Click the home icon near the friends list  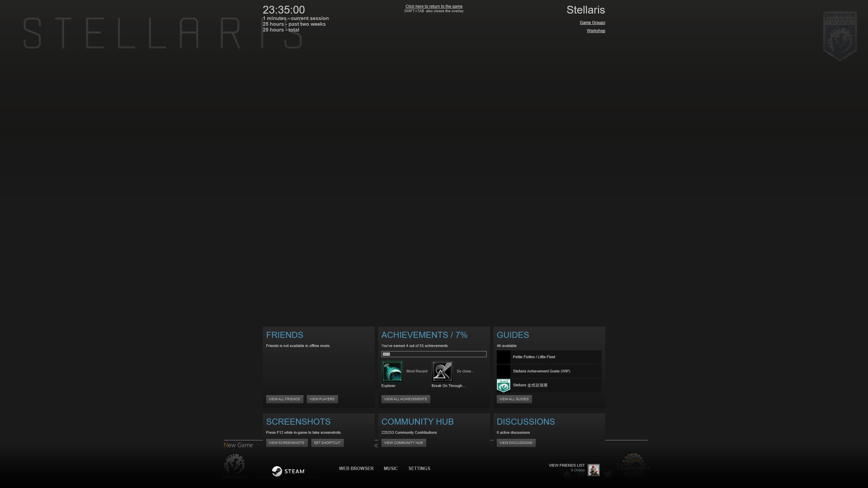coord(567,474)
